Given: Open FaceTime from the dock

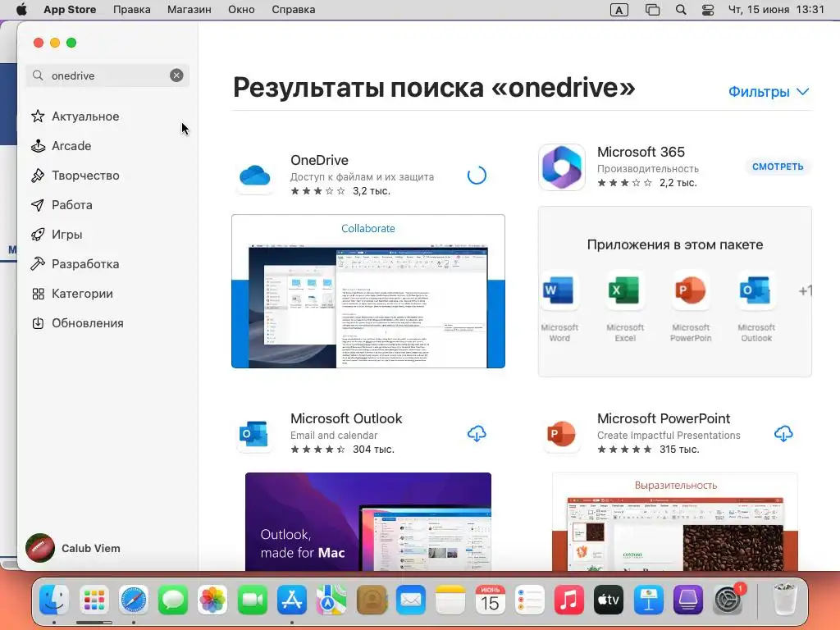Looking at the screenshot, I should click(x=253, y=600).
